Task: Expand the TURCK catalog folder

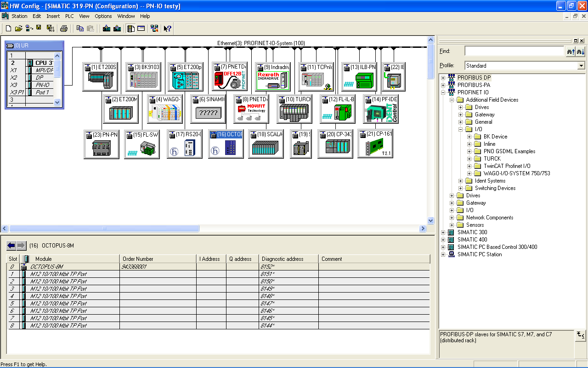Action: [469, 159]
